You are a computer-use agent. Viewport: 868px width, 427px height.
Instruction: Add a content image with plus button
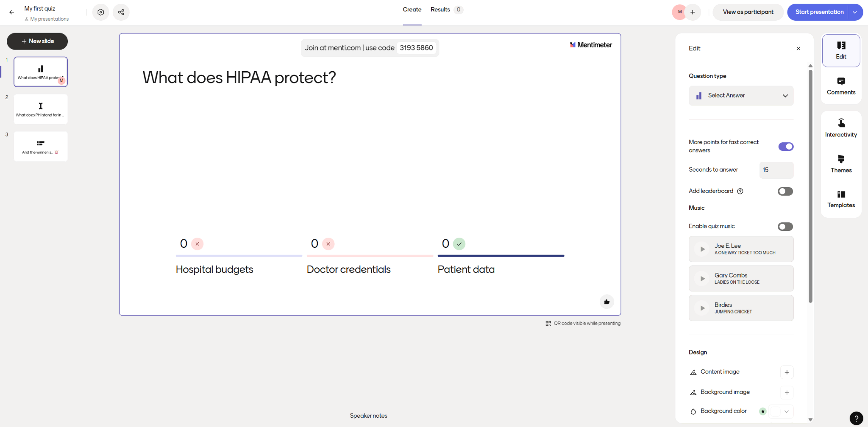pos(787,372)
